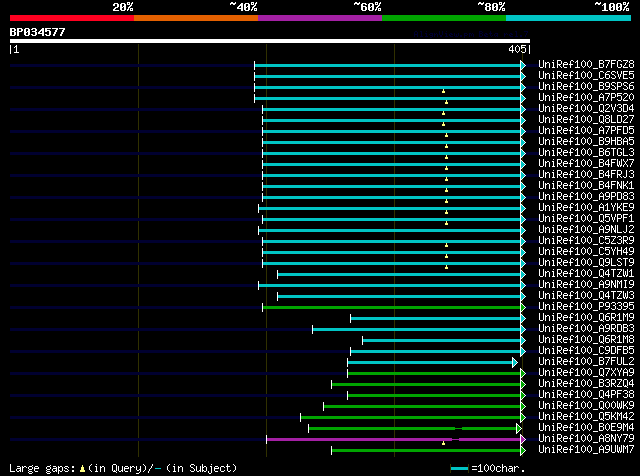Screen dimensions: 640x476
Task: Select the UniRef100_B4FWX7 label
Action: pos(586,164)
